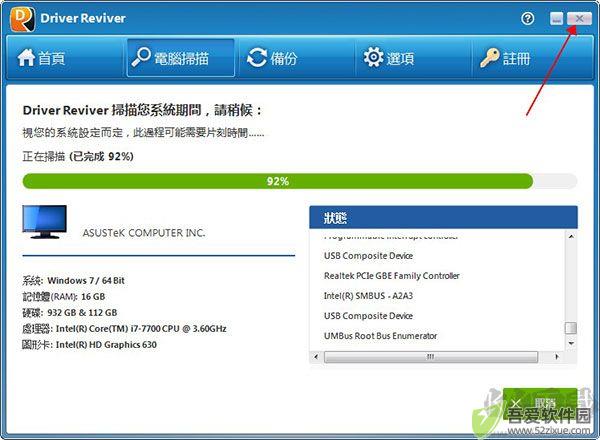Click the horizontal scrollbar thumb in status list
Viewport: 600px width, 440px height.
click(x=431, y=357)
